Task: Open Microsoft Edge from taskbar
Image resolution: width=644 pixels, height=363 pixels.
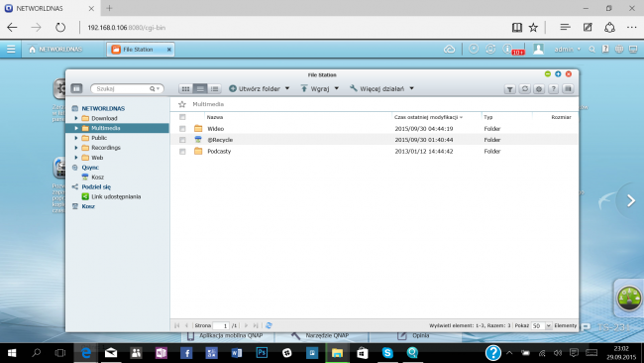Action: click(86, 353)
